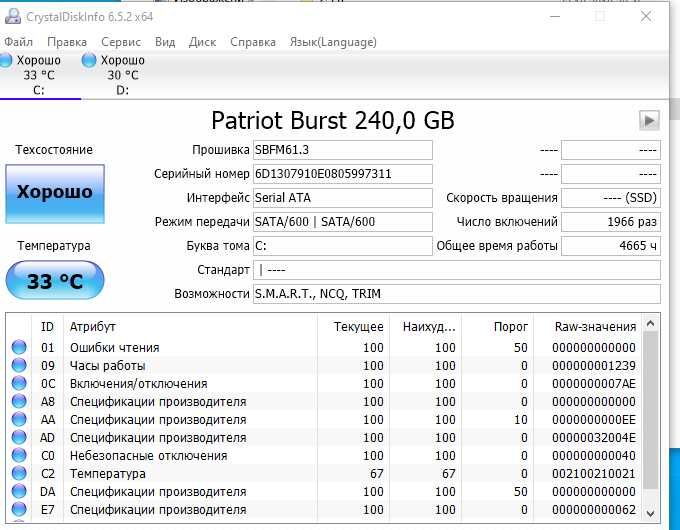Click the Наихуд... column header

(x=425, y=327)
